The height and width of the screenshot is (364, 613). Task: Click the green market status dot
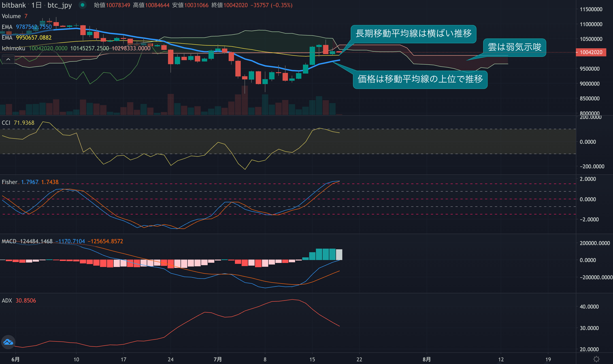pyautogui.click(x=83, y=5)
